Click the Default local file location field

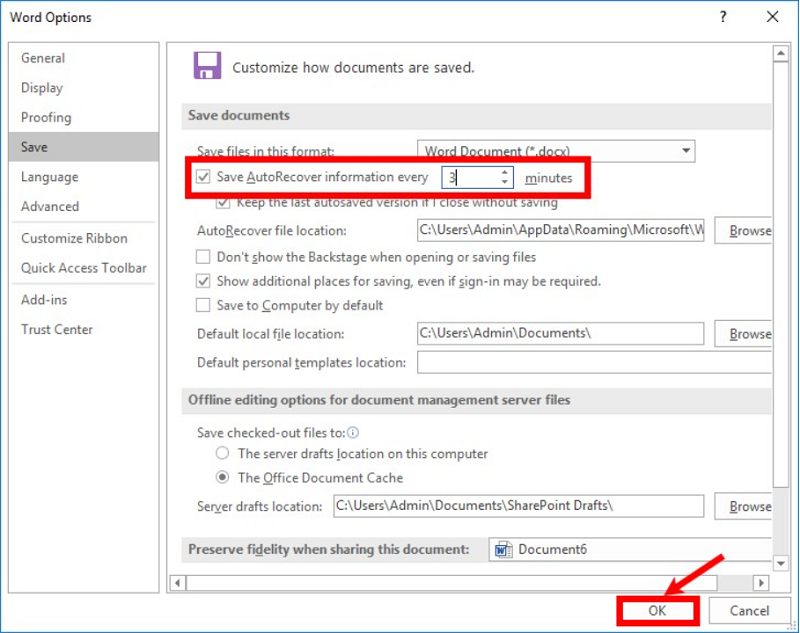560,334
